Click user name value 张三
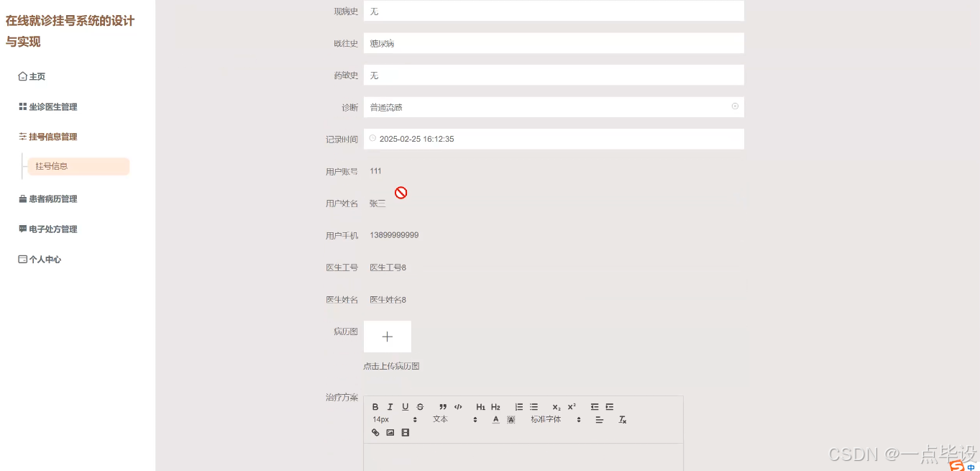The width and height of the screenshot is (980, 471). pos(377,204)
